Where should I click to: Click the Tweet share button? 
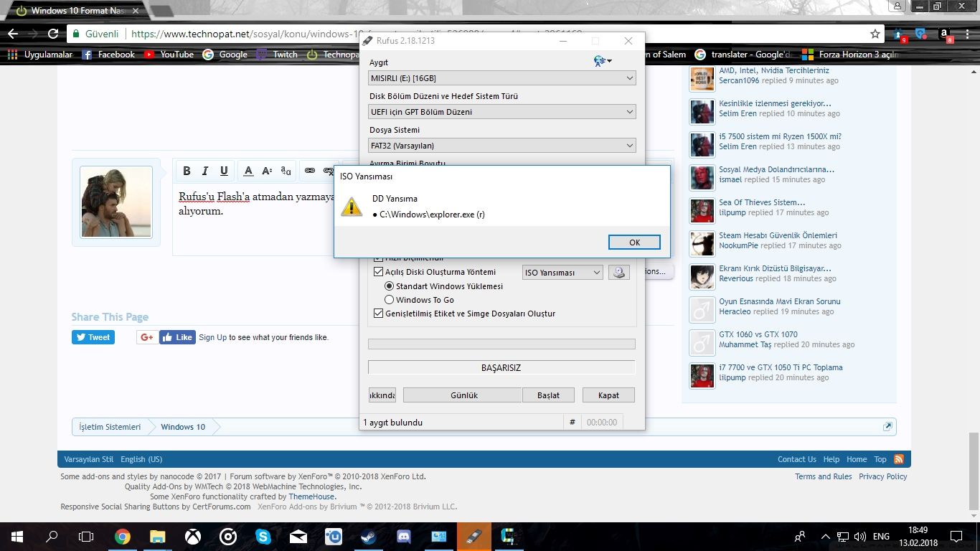click(93, 337)
